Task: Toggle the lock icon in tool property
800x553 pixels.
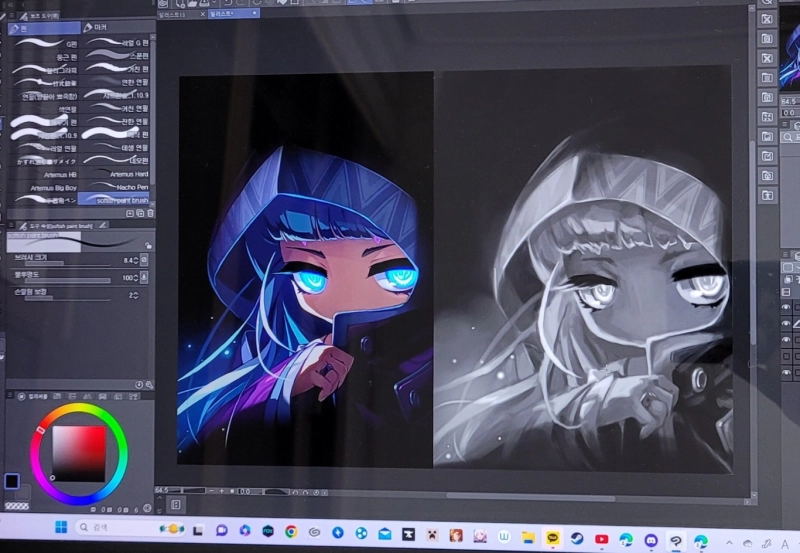Action: pos(149,244)
